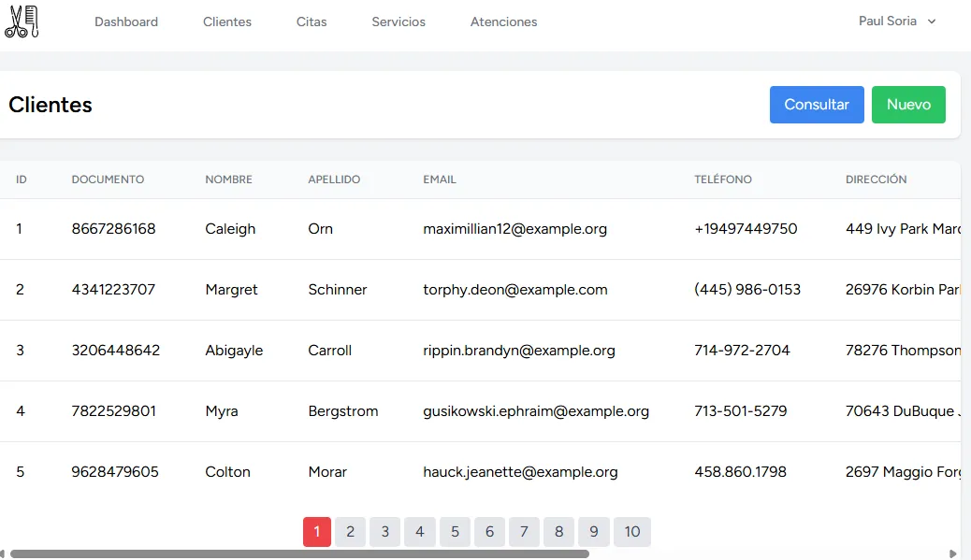This screenshot has width=971, height=560.
Task: Select pagination page 10
Action: tap(632, 532)
